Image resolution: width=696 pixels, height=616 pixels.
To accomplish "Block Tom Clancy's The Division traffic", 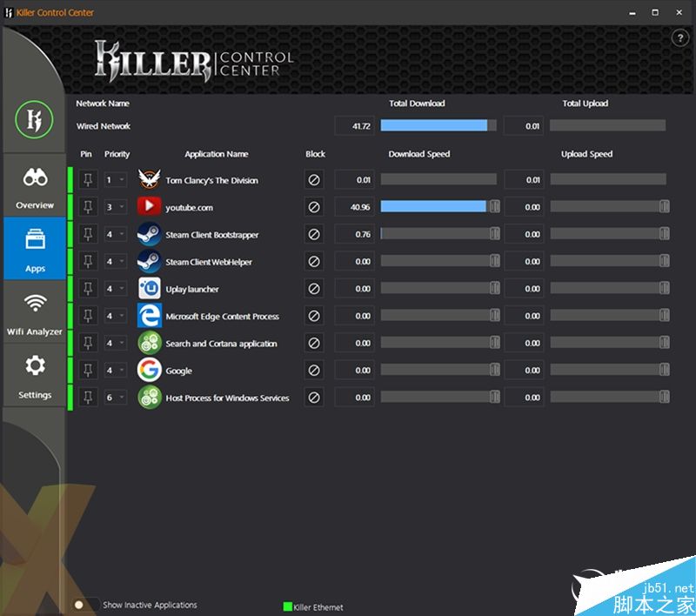I will (x=314, y=180).
